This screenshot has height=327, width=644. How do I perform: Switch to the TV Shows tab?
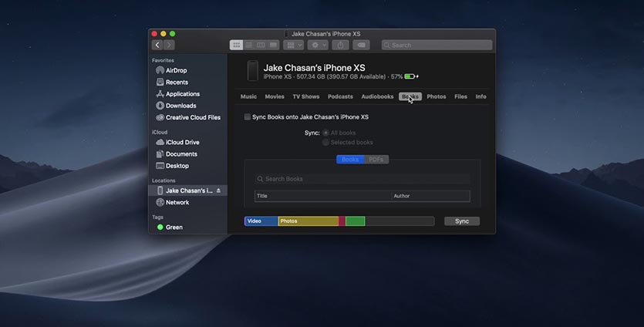(306, 96)
